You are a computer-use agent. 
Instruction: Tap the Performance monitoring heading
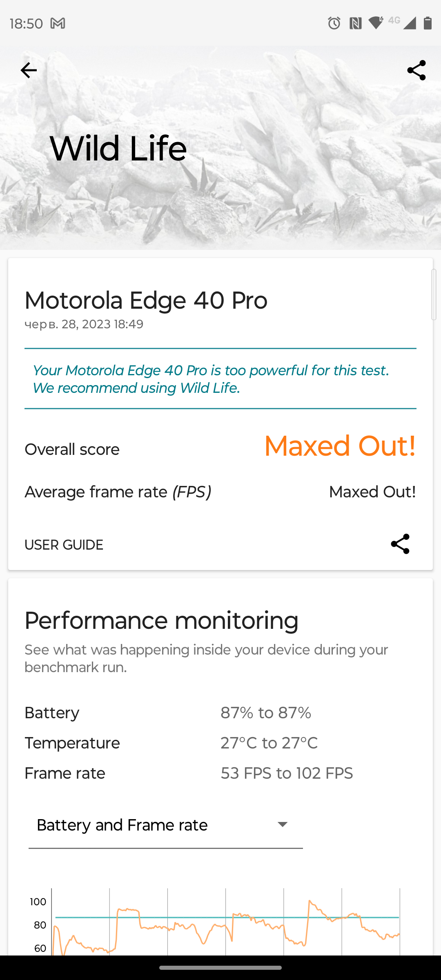coord(161,620)
